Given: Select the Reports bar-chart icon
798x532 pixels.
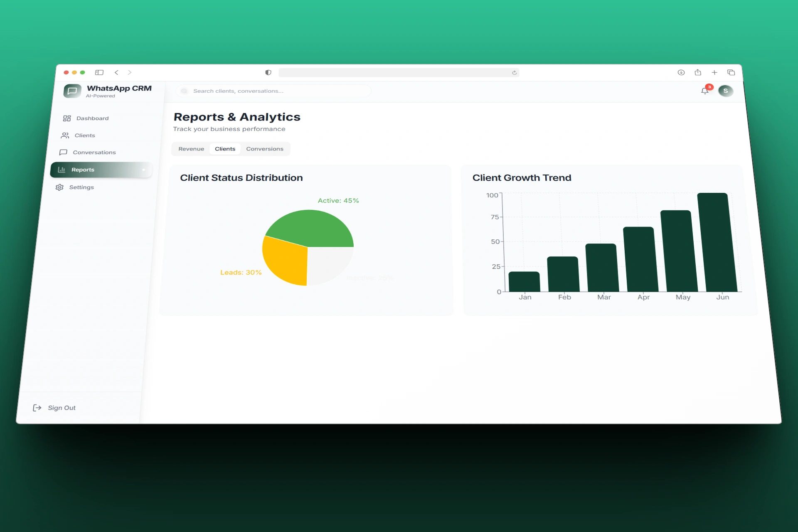Looking at the screenshot, I should 62,170.
